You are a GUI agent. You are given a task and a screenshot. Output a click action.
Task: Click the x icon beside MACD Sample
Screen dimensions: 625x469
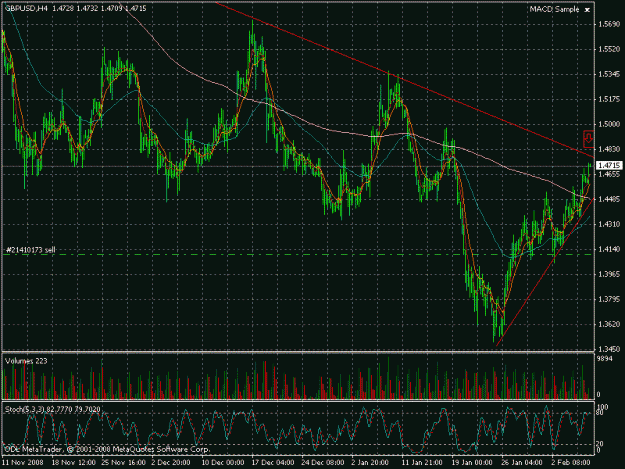pos(587,10)
